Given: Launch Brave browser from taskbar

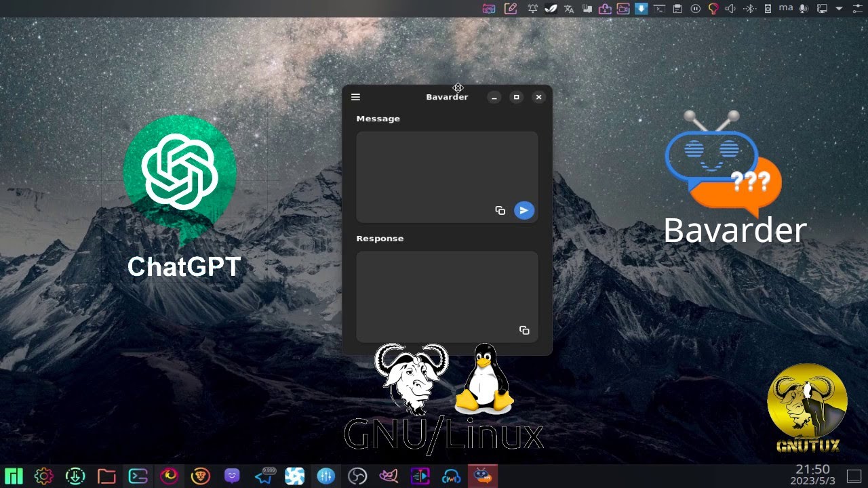Looking at the screenshot, I should point(201,476).
